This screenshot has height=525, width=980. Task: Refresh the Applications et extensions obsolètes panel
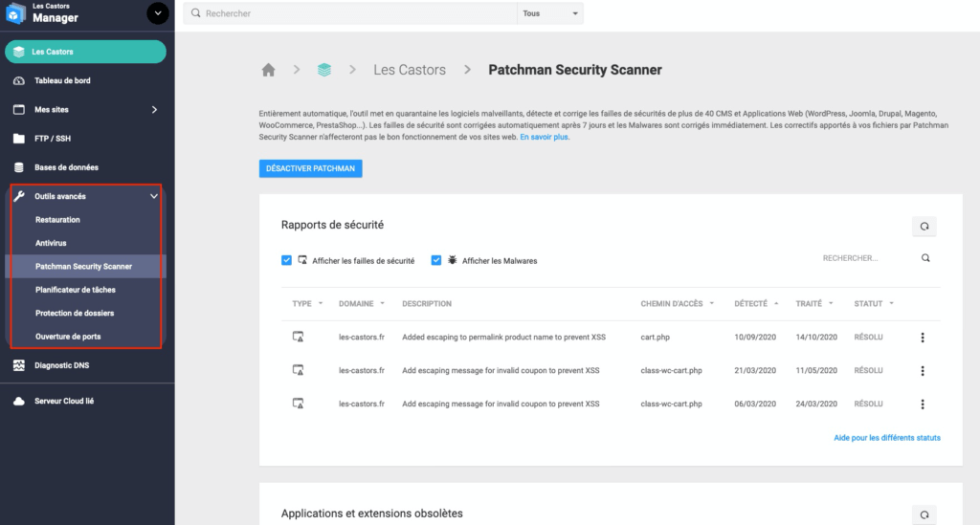coord(924,515)
